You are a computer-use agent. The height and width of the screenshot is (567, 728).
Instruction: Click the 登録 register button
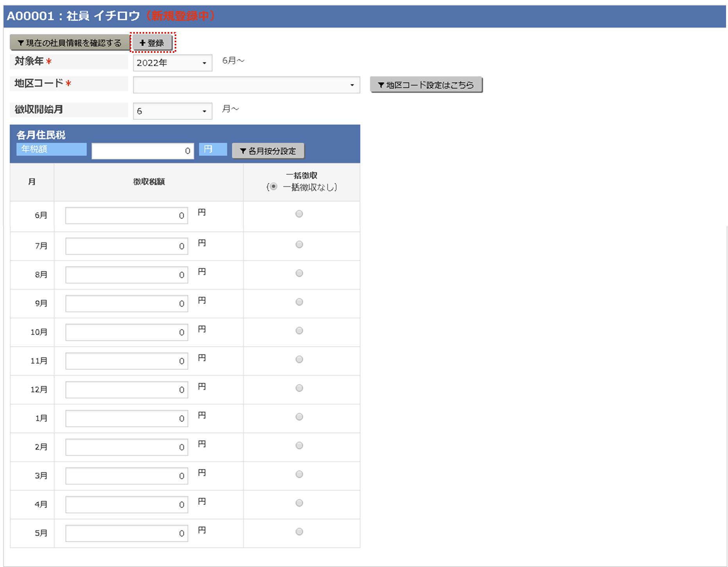tap(152, 43)
